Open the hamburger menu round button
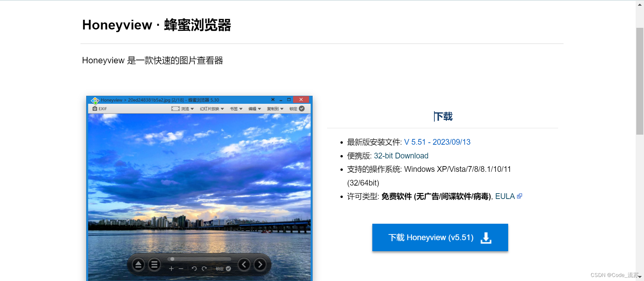Viewport: 644px width, 281px height. [154, 265]
